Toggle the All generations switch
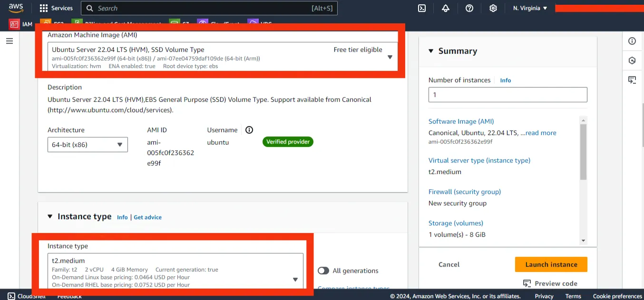The image size is (644, 300). click(x=323, y=271)
